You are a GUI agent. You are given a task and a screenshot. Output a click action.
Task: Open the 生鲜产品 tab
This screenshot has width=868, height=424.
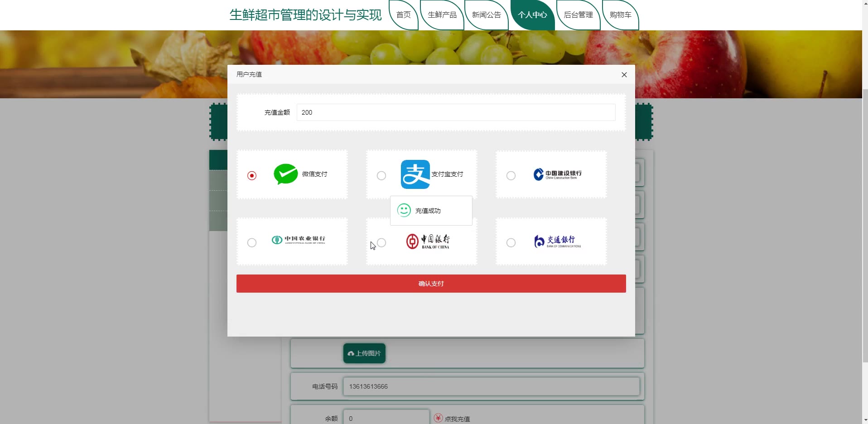pos(442,15)
